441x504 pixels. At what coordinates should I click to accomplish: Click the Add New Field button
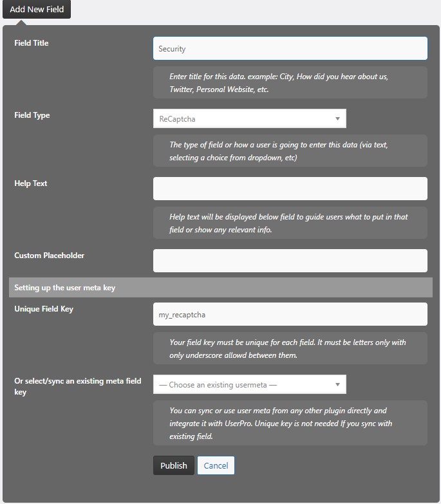35,10
